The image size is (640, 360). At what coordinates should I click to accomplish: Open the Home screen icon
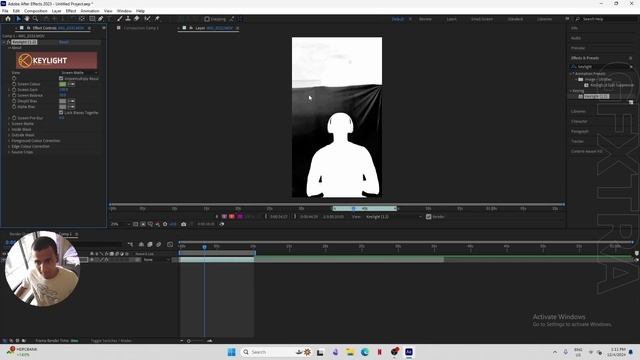pyautogui.click(x=8, y=19)
